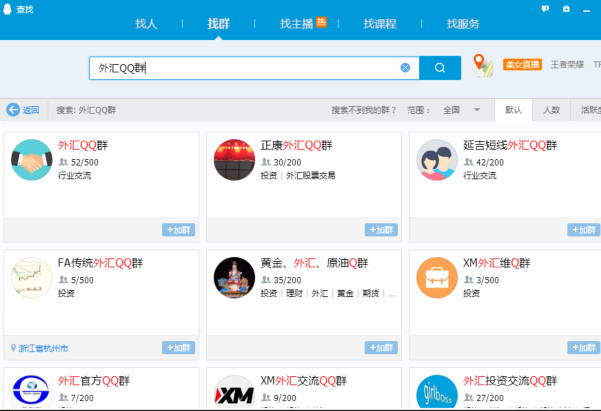601x411 pixels.
Task: Open the 找服务 tab
Action: pos(463,24)
